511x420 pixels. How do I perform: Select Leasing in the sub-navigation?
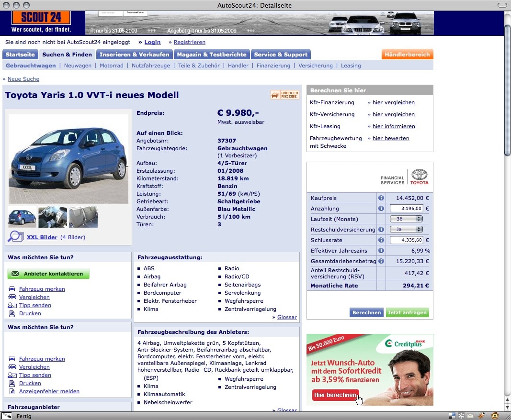tap(351, 66)
